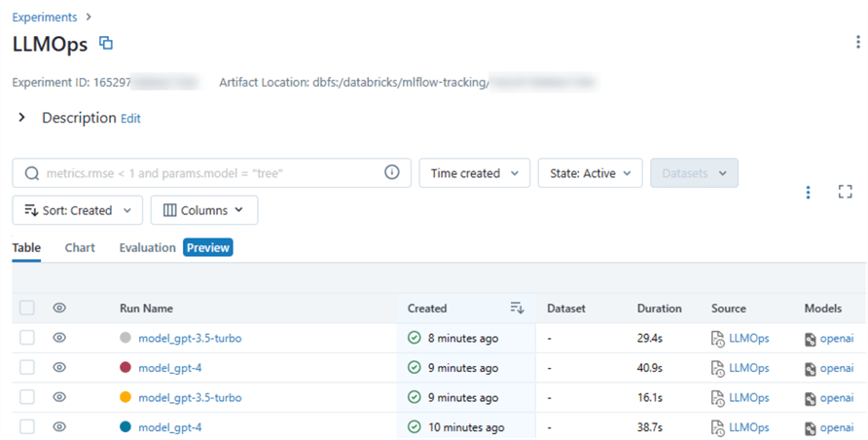Open the Sort: Created dropdown

[x=78, y=210]
